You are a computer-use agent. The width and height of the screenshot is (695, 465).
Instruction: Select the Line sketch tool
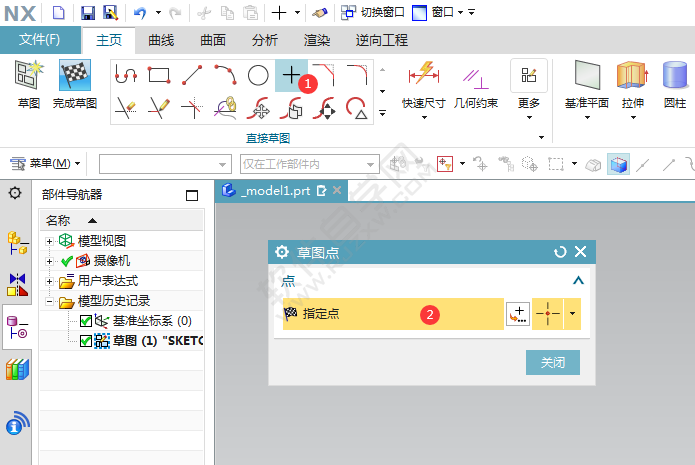pyautogui.click(x=192, y=74)
